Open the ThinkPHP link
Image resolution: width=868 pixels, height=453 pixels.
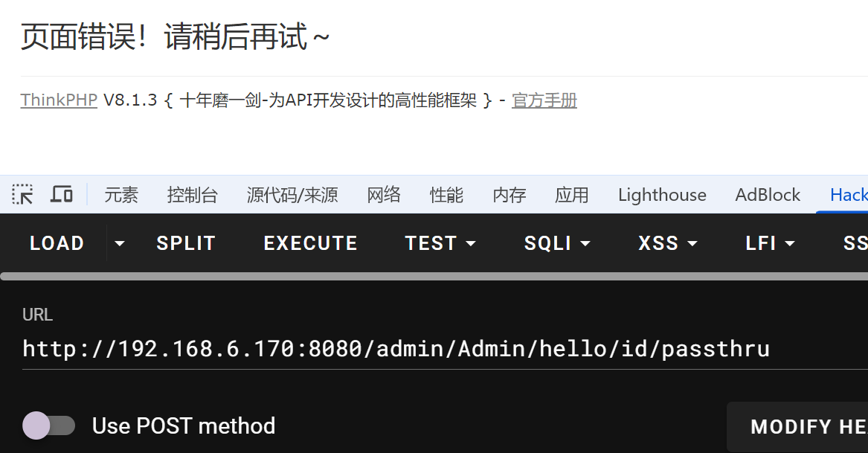click(59, 100)
